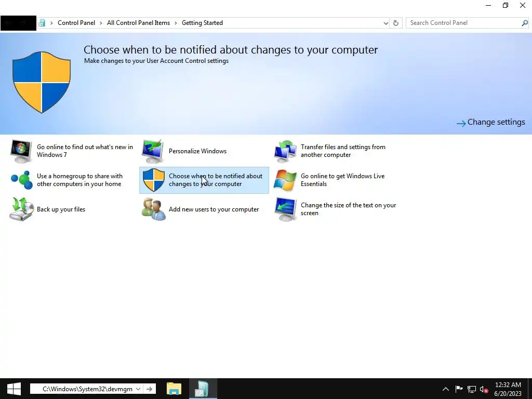Open the clock and date in tray
The image size is (532, 399).
pyautogui.click(x=508, y=389)
